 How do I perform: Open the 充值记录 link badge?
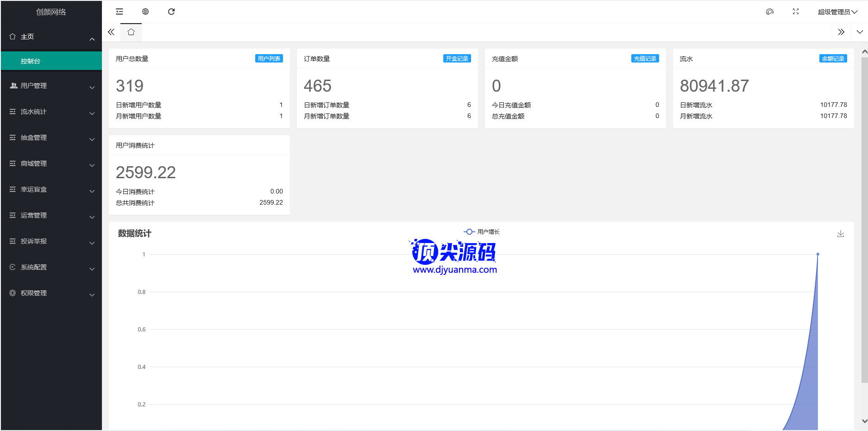(x=645, y=59)
